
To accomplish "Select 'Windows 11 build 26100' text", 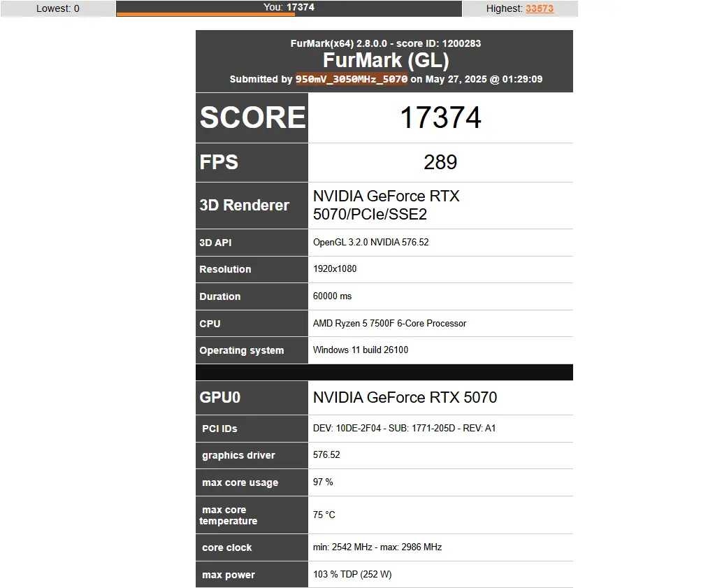I will [x=361, y=350].
